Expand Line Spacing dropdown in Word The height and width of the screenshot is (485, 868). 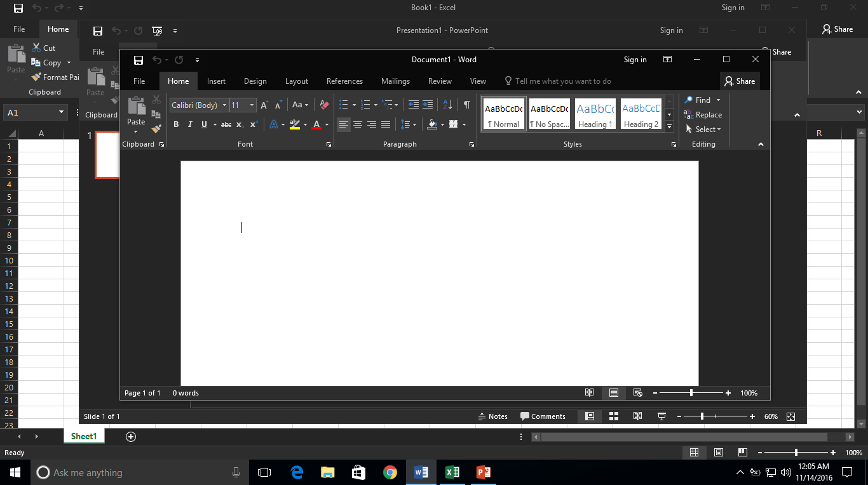(x=408, y=124)
